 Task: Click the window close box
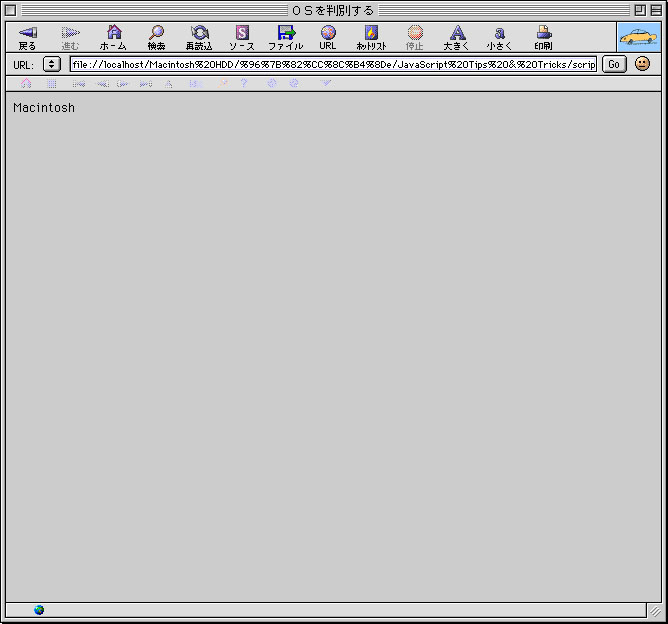point(11,10)
